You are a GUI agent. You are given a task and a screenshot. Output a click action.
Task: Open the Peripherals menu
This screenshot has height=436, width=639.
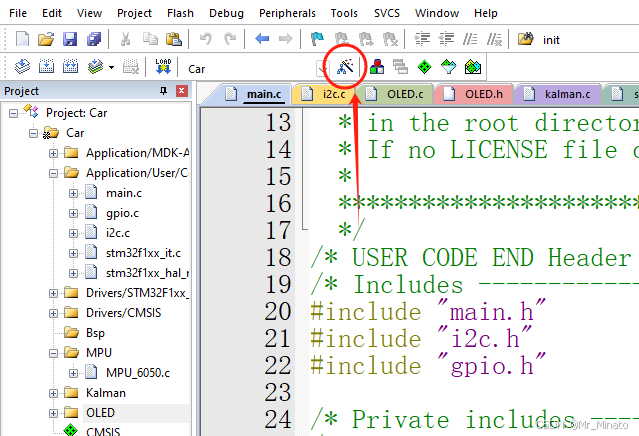point(287,13)
